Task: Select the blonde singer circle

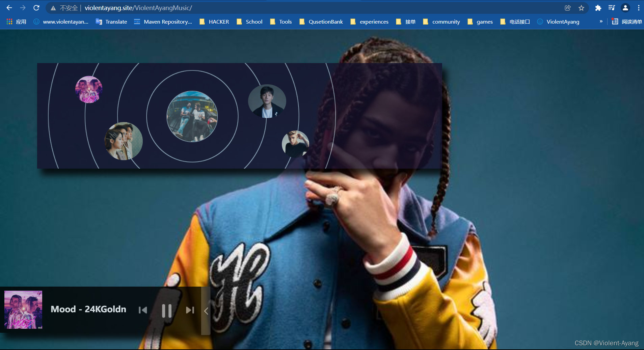Action: 295,144
